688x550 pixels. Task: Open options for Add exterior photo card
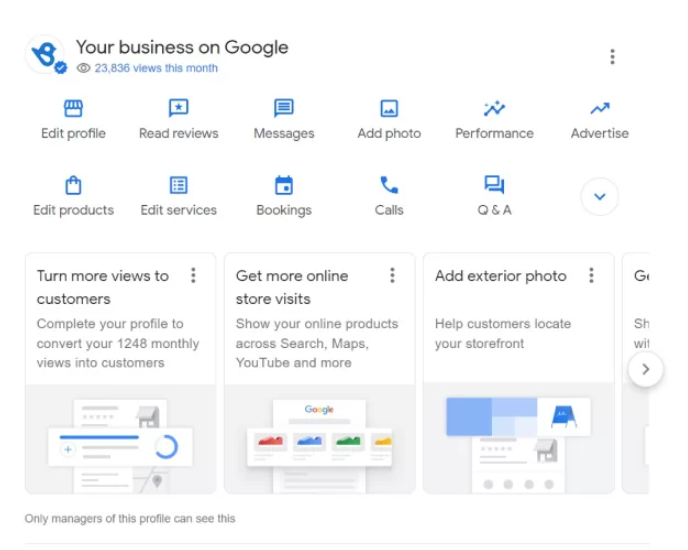591,276
